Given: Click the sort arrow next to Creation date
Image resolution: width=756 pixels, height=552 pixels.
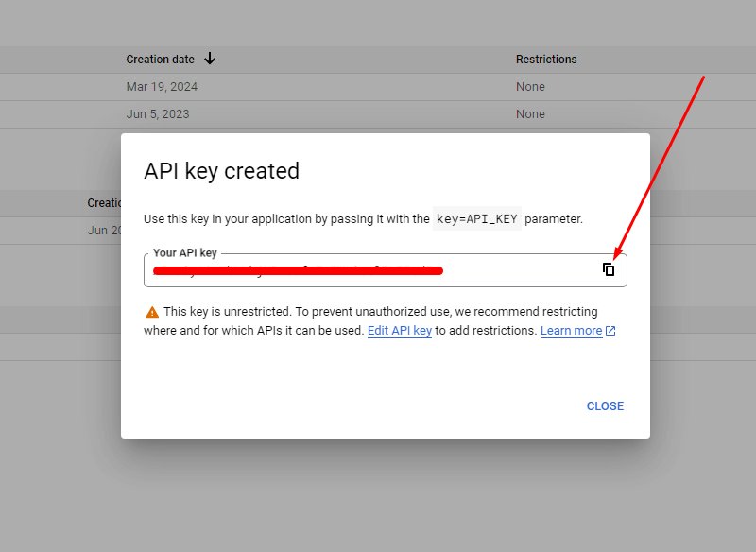Looking at the screenshot, I should tap(209, 59).
